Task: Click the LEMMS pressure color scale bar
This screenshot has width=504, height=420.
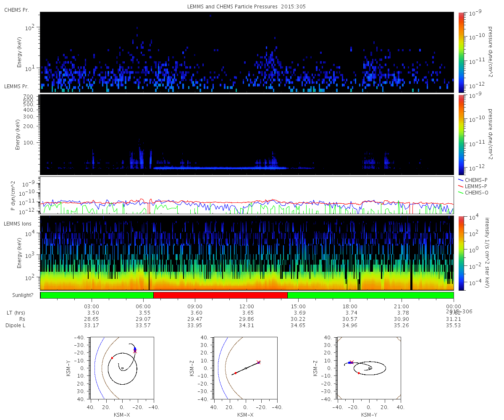Action: point(461,134)
